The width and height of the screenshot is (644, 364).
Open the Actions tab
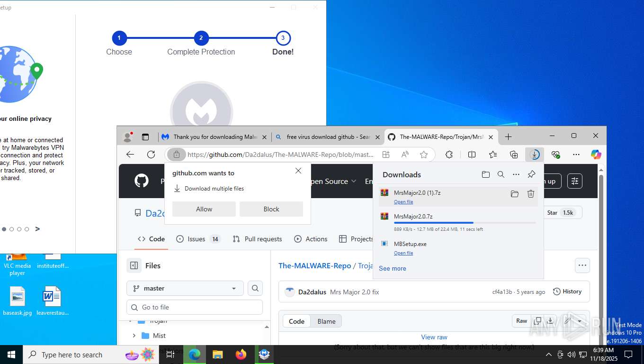[311, 239]
